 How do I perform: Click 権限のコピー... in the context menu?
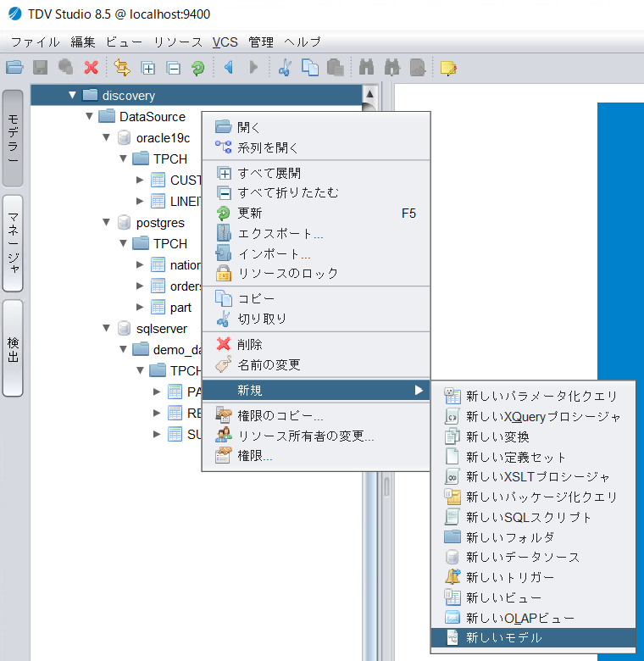tap(316, 415)
